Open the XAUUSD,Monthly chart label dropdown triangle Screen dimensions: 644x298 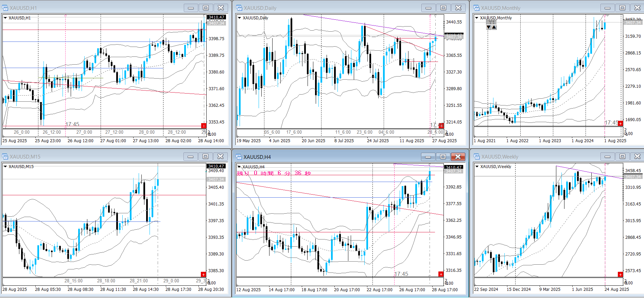click(477, 18)
